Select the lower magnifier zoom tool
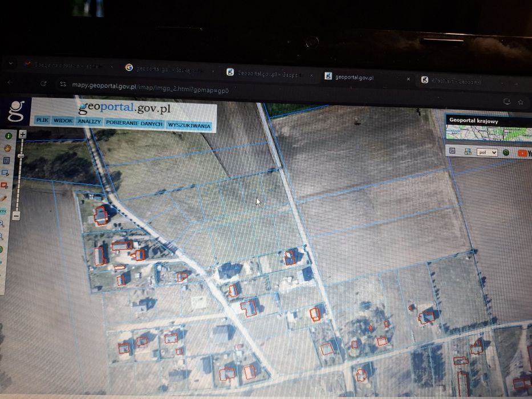The width and height of the screenshot is (532, 399). [x=1, y=237]
